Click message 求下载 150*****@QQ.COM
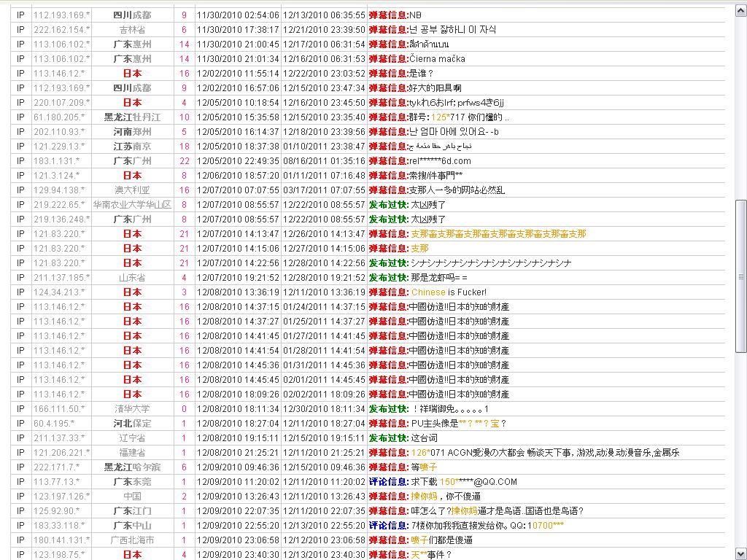The image size is (747, 560). point(464,481)
